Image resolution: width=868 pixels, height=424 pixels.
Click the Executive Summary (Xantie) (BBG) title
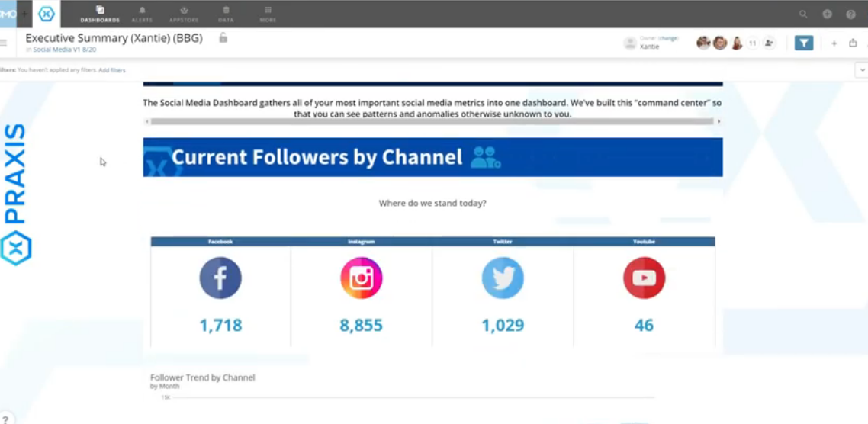coord(114,38)
